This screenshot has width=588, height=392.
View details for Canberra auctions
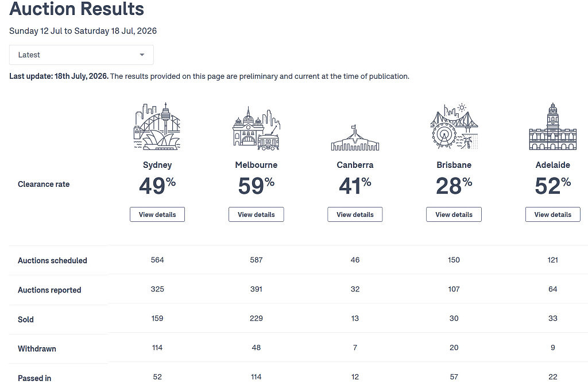[x=355, y=214]
